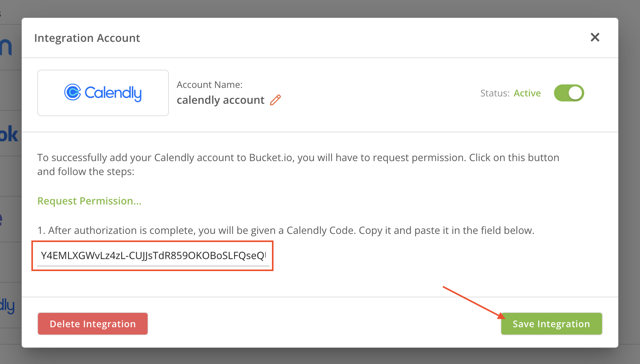
Task: Click the pencil icon to edit account name
Action: (x=275, y=100)
